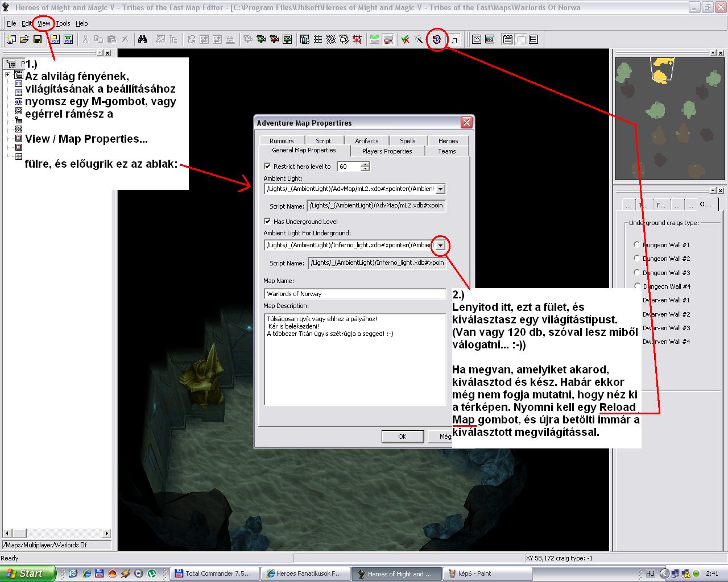Click the window with folder panel icon
The width and height of the screenshot is (728, 582).
tap(477, 39)
